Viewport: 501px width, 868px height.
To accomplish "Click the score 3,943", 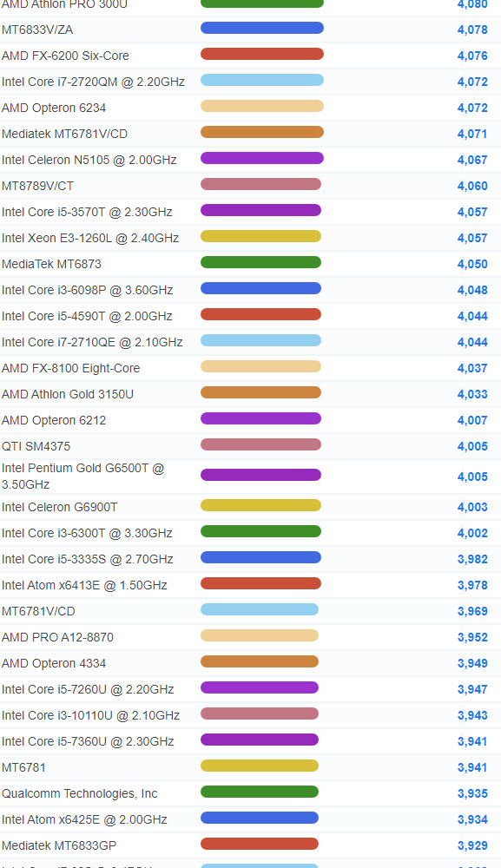I will click(x=472, y=715).
